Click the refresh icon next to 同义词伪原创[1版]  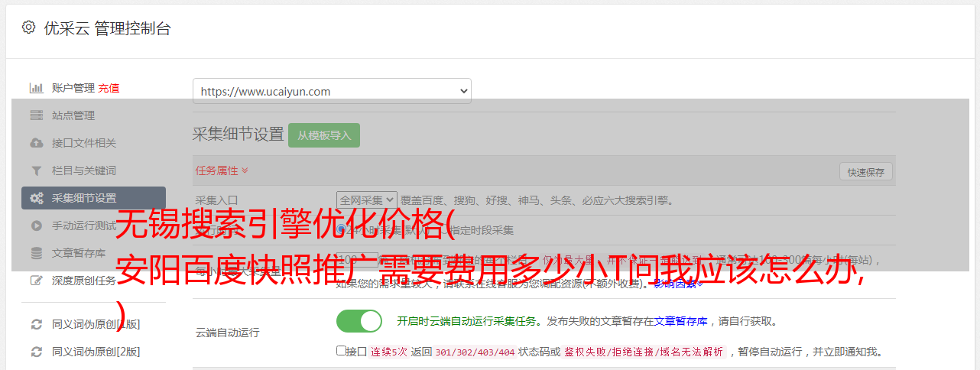[36, 324]
